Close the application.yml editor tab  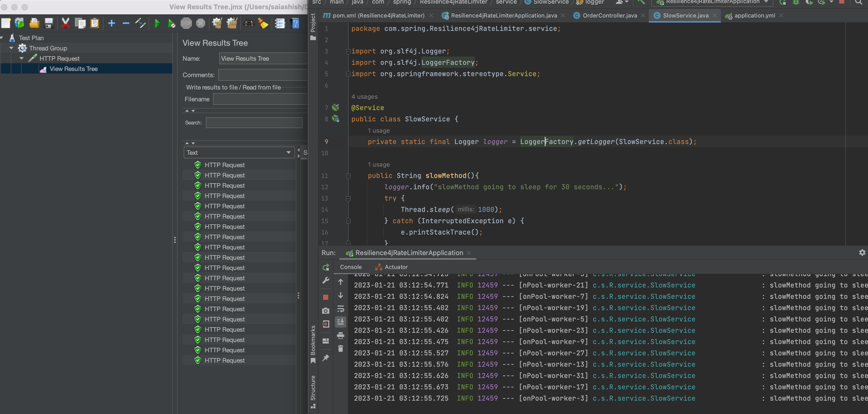tap(781, 15)
